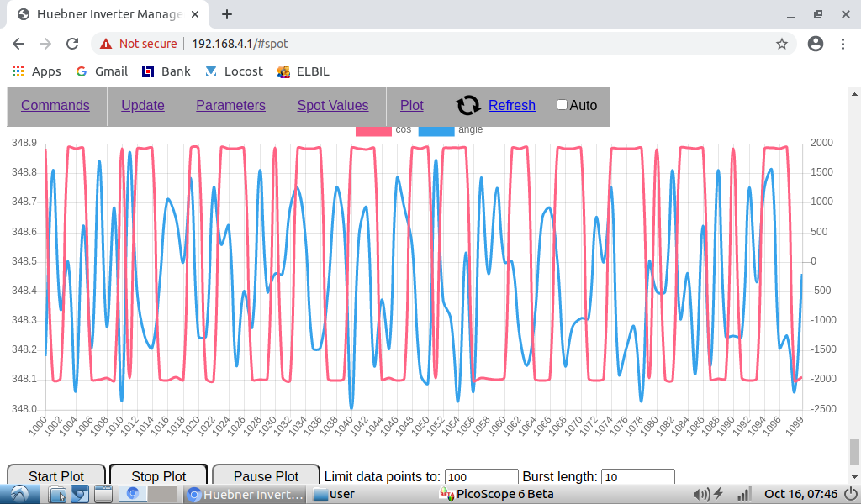Open the Chrome profile avatar icon
Image resolution: width=861 pixels, height=504 pixels.
pos(814,44)
